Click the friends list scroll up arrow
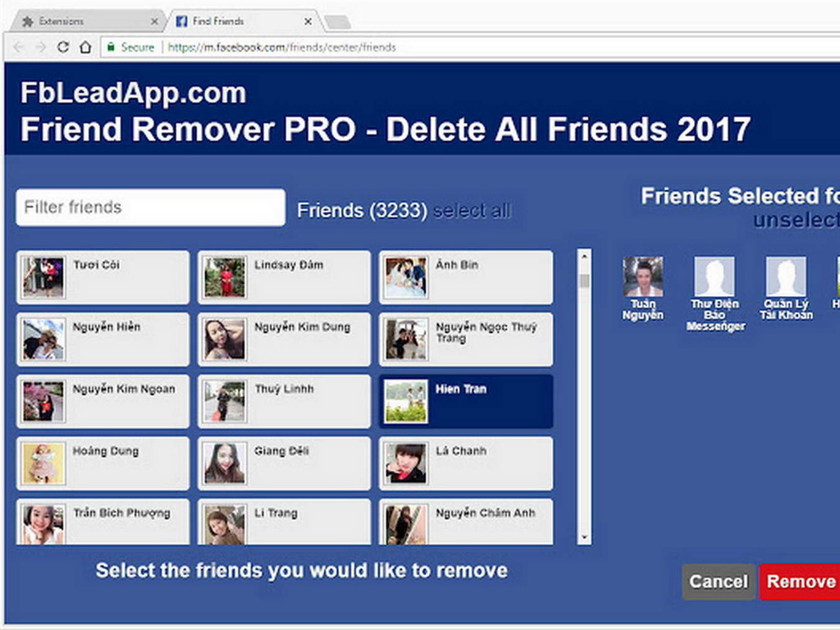840x630 pixels. pos(584,257)
